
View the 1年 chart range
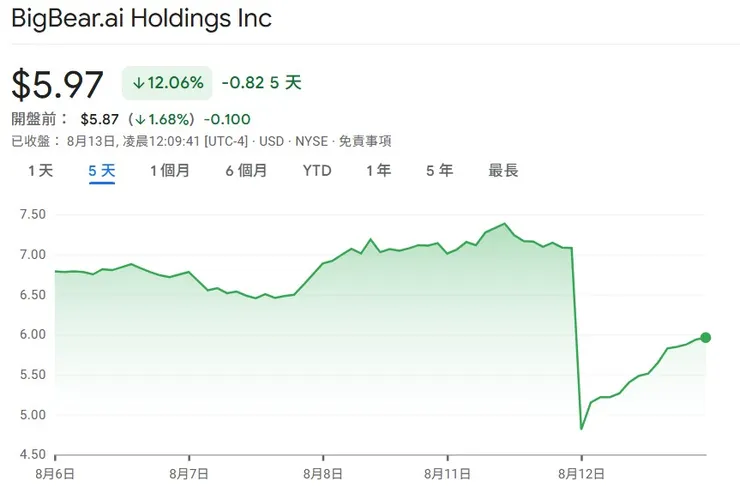[378, 171]
